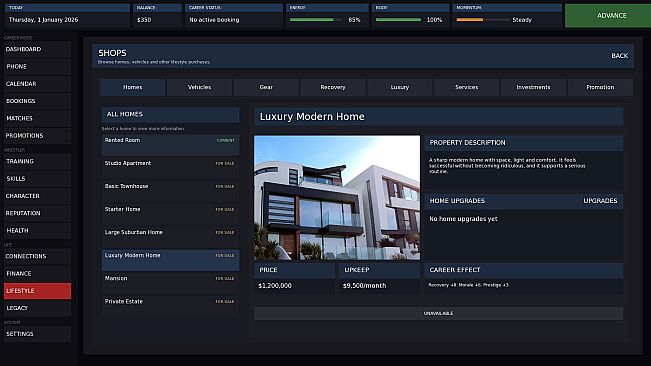The height and width of the screenshot is (366, 651).
Task: Select Studio Apartment in the homes list
Action: 170,168
